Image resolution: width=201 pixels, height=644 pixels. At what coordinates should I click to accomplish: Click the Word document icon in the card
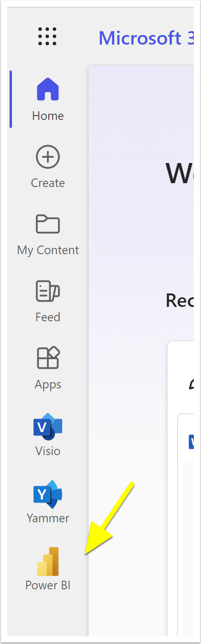click(191, 441)
